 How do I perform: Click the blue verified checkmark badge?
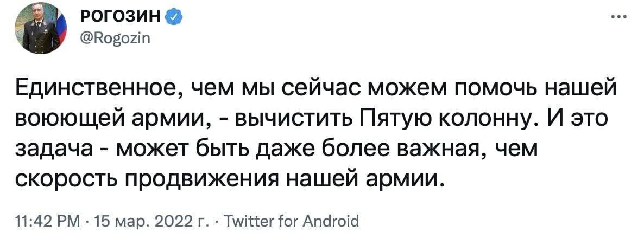pyautogui.click(x=172, y=18)
